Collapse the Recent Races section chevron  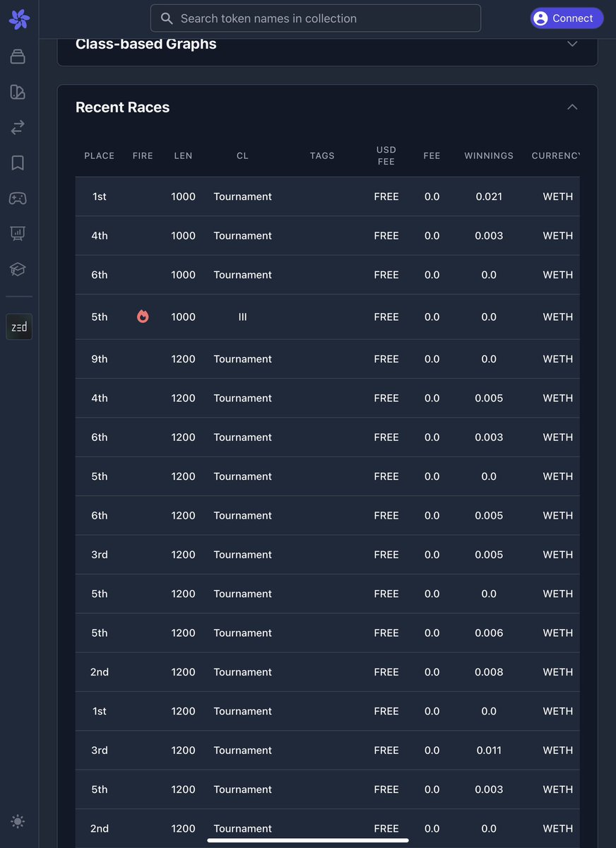[572, 107]
